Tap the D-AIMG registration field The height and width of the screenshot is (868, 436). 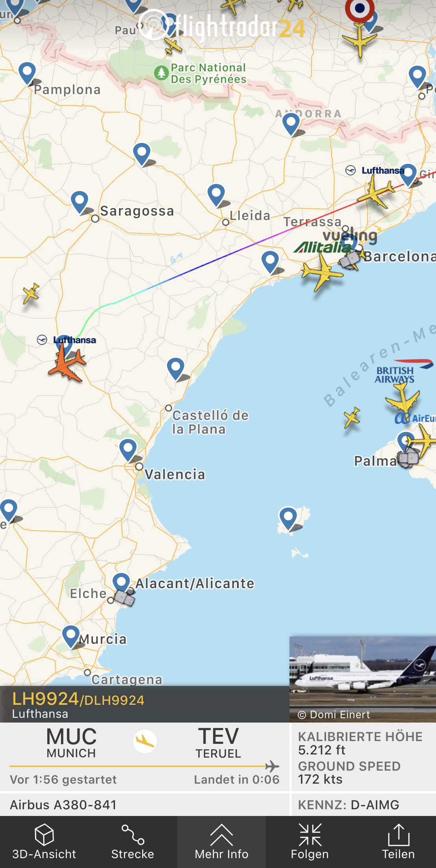click(349, 805)
